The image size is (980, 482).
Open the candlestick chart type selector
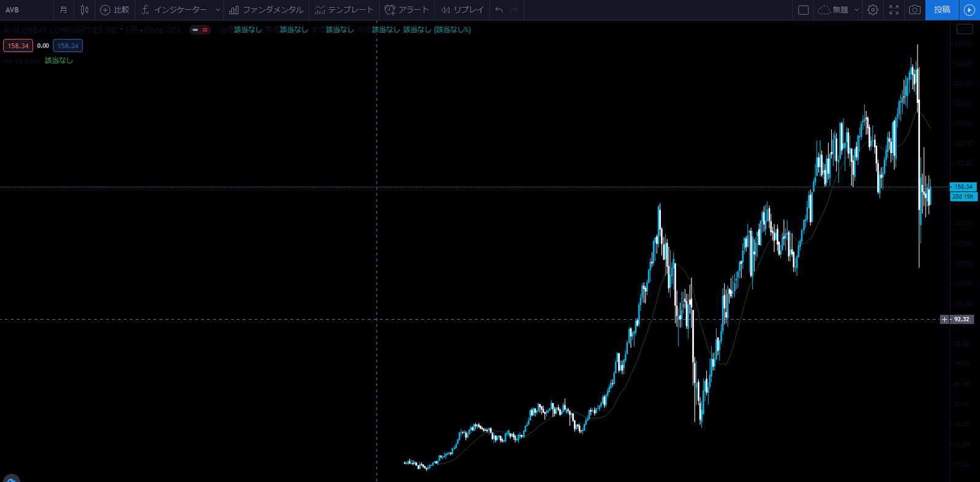click(85, 10)
